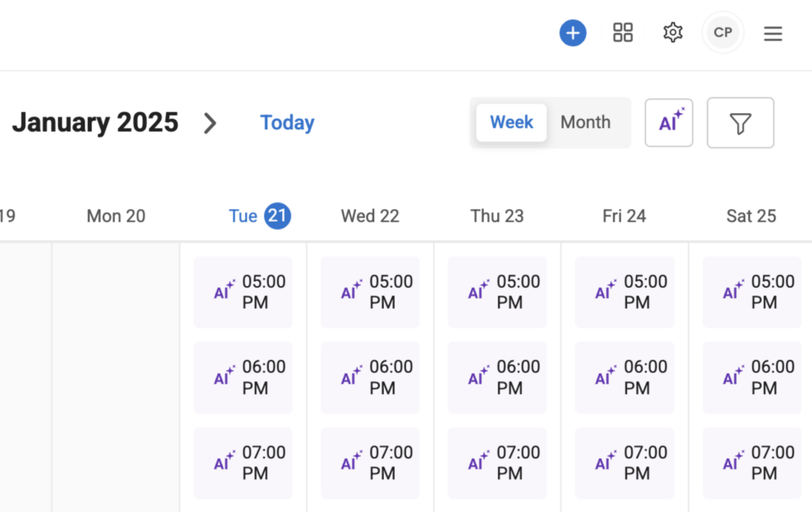This screenshot has height=512, width=812.
Task: Pick the Thursday 06:00 PM AI slot
Action: click(x=497, y=377)
